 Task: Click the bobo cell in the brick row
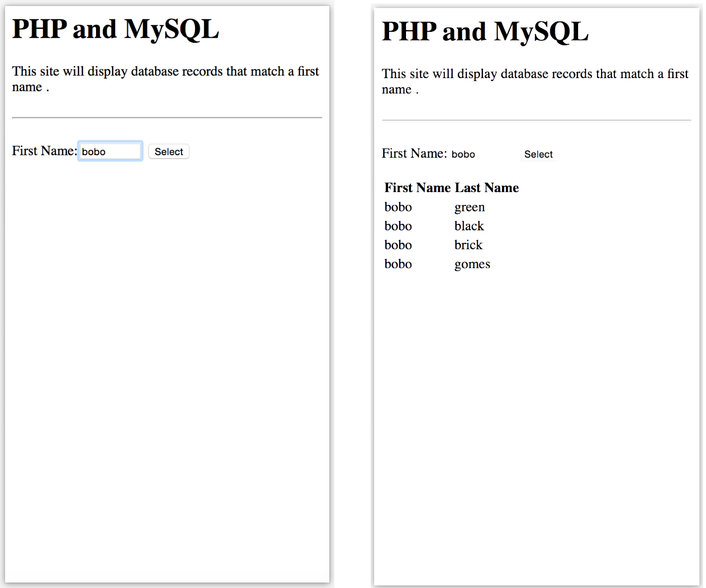tap(398, 245)
